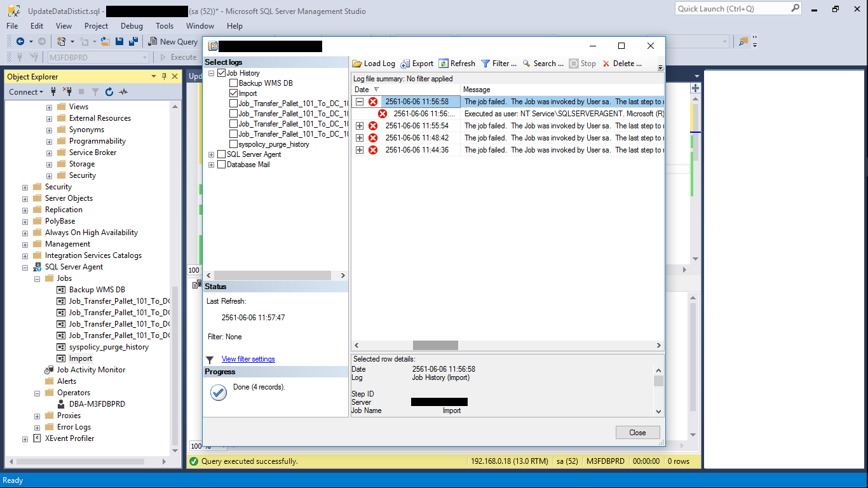The width and height of the screenshot is (868, 488).
Task: Collapse SQL Server Agent node in Object Explorer
Action: pyautogui.click(x=25, y=267)
